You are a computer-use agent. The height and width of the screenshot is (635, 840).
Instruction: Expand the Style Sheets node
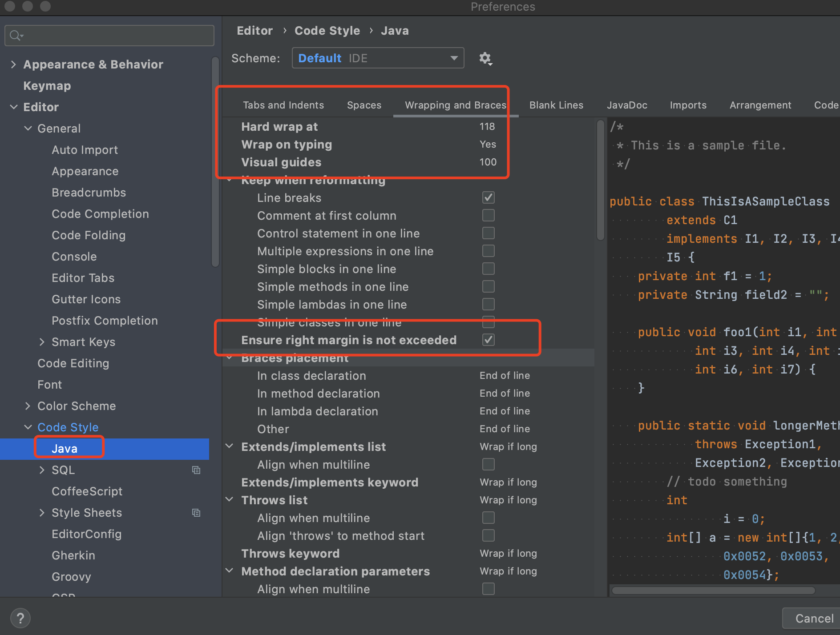[x=42, y=513]
